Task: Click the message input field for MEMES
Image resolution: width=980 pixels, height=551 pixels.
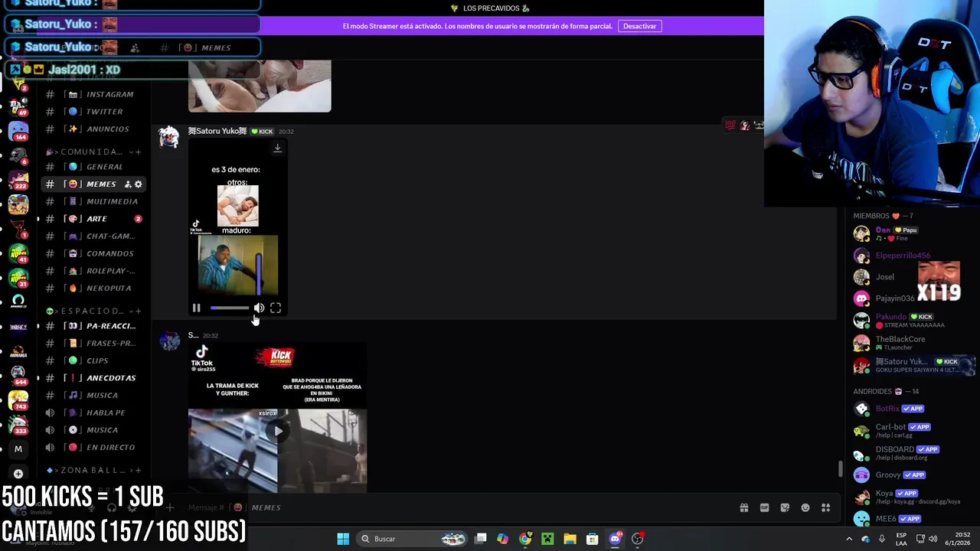Action: click(452, 507)
